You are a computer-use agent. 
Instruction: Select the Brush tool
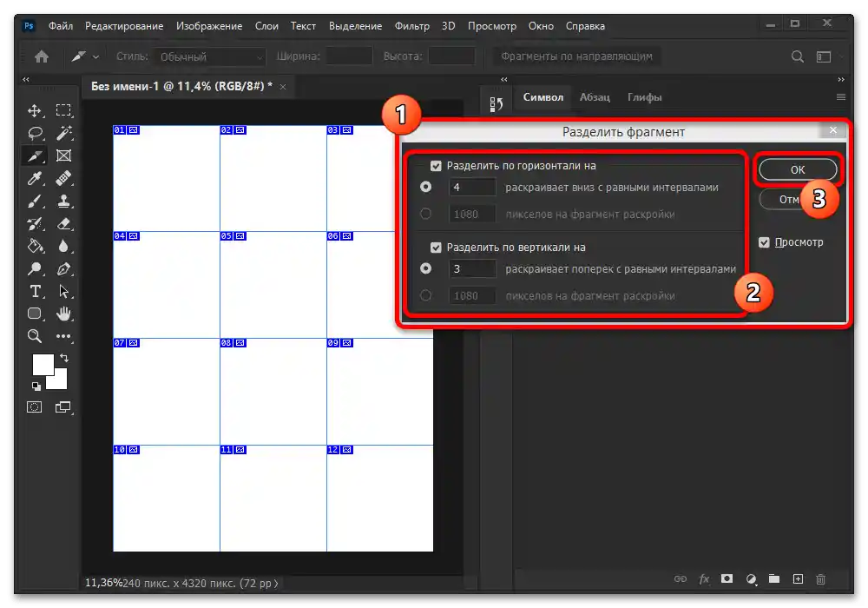pyautogui.click(x=35, y=201)
